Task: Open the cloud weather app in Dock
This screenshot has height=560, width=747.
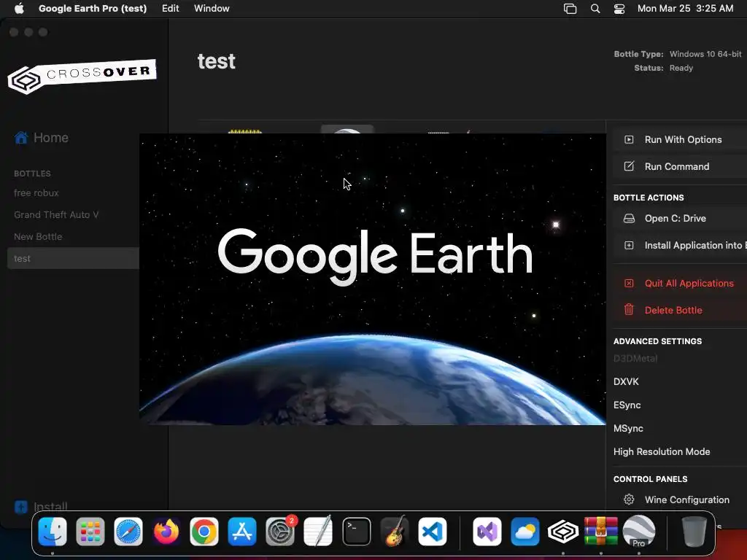Action: tap(525, 532)
